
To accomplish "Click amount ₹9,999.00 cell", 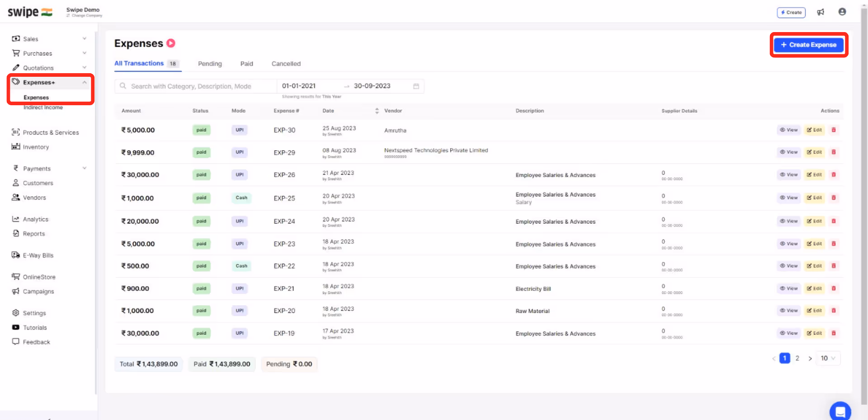I will coord(138,153).
